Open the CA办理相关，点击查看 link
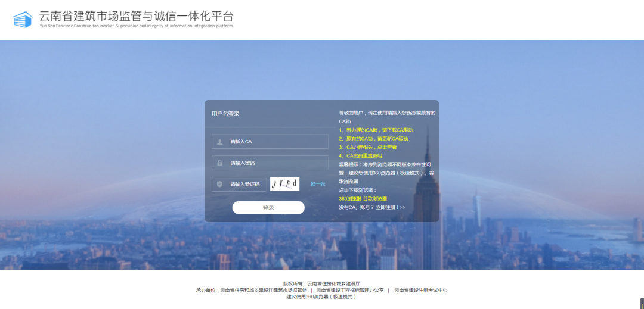 (x=367, y=147)
